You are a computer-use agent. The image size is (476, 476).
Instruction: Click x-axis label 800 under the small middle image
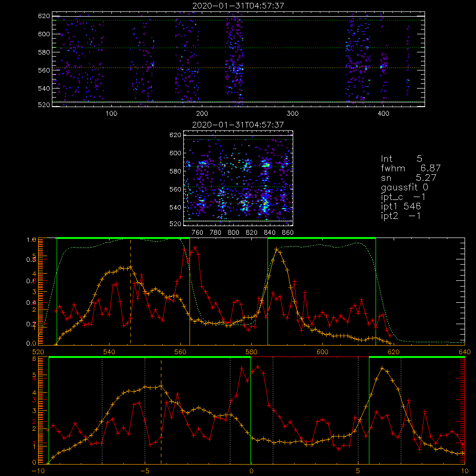[x=233, y=233]
